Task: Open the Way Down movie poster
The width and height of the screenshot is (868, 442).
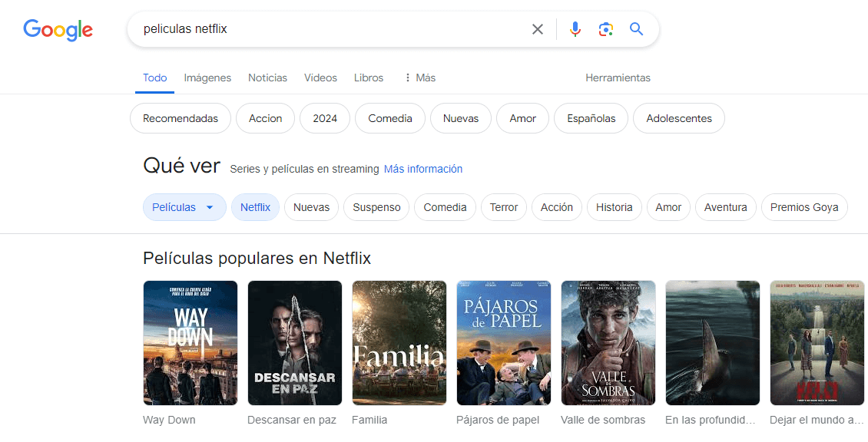Action: click(190, 343)
